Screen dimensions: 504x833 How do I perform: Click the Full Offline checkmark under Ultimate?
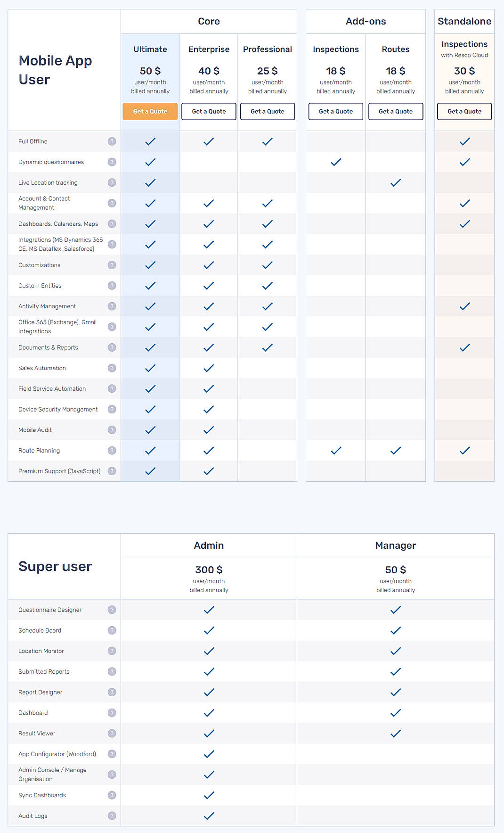[x=150, y=141]
